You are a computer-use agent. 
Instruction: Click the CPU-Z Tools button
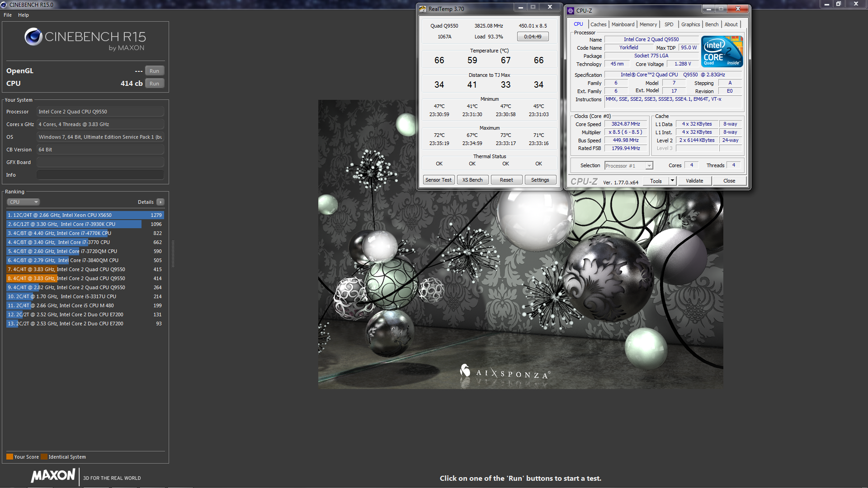656,181
